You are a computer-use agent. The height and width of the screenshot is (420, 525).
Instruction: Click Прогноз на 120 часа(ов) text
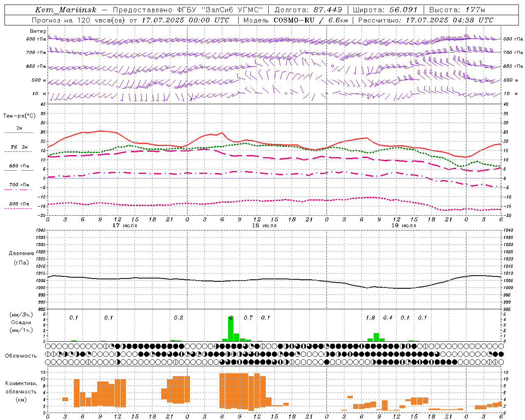[79, 20]
